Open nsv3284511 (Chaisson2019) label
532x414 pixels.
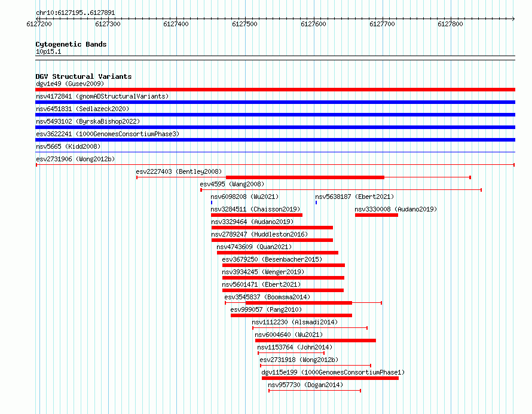[255, 209]
